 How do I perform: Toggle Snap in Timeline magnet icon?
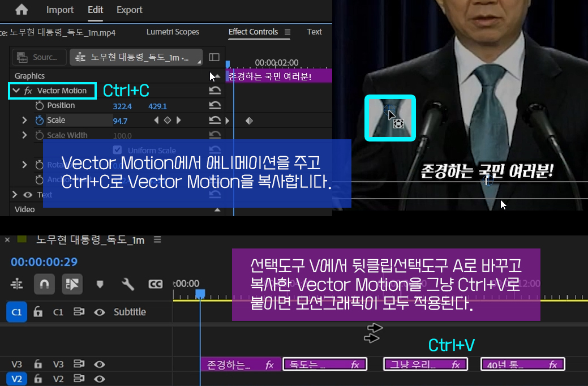tap(44, 284)
